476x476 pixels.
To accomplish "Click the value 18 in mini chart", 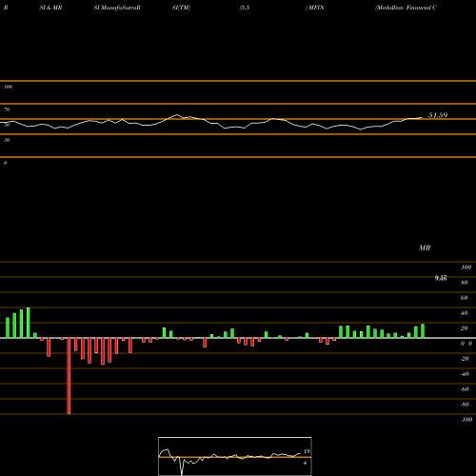I will tap(307, 451).
